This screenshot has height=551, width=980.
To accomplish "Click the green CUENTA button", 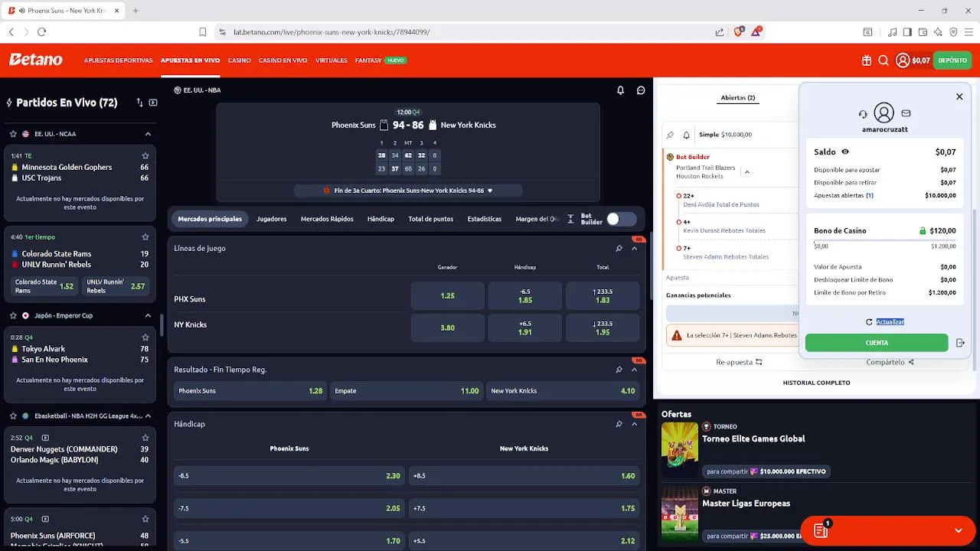I will click(x=877, y=343).
